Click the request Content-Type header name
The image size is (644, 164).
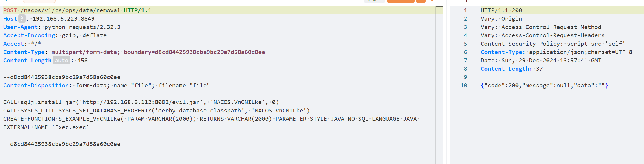pyautogui.click(x=24, y=52)
